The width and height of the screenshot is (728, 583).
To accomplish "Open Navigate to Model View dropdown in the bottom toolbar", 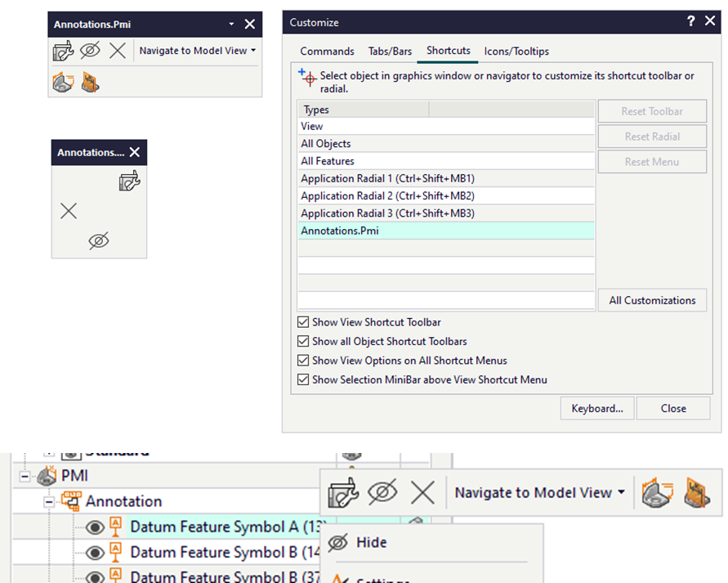I will click(x=539, y=493).
